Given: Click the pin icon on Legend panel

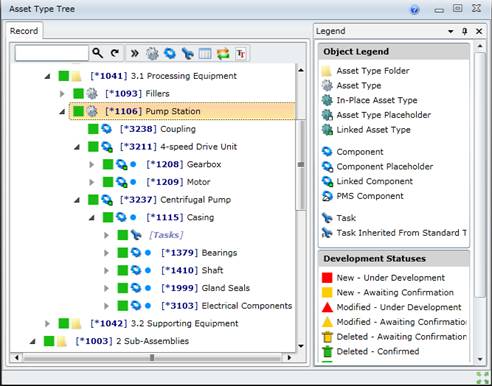Looking at the screenshot, I should pos(465,31).
